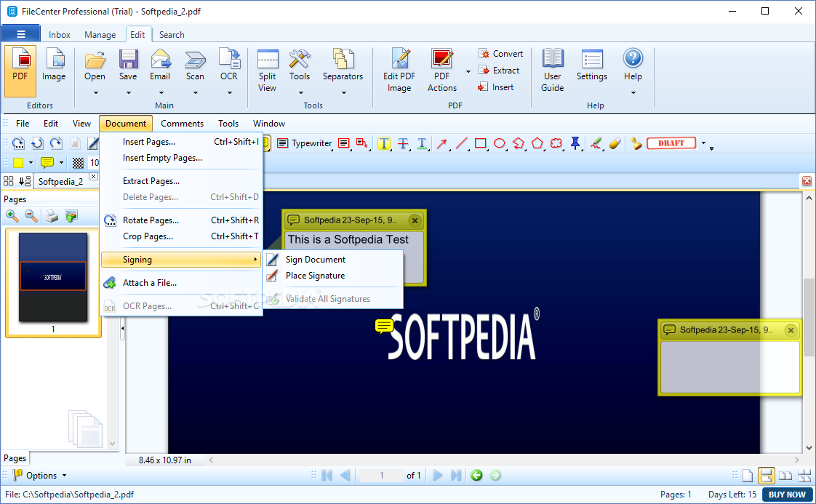This screenshot has width=816, height=504.
Task: Select the rectangle drawing tool
Action: point(480,143)
